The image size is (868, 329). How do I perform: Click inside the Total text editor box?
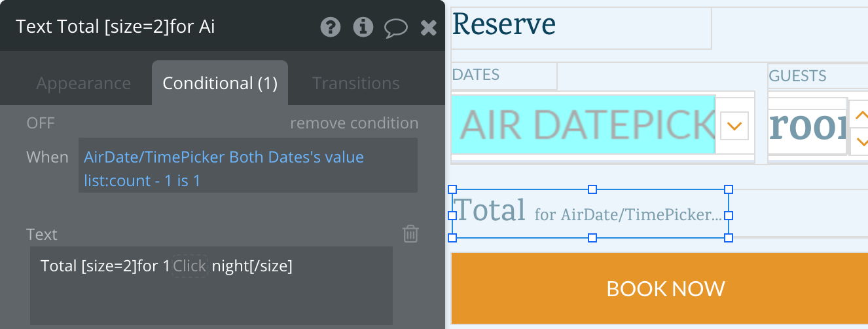(211, 286)
